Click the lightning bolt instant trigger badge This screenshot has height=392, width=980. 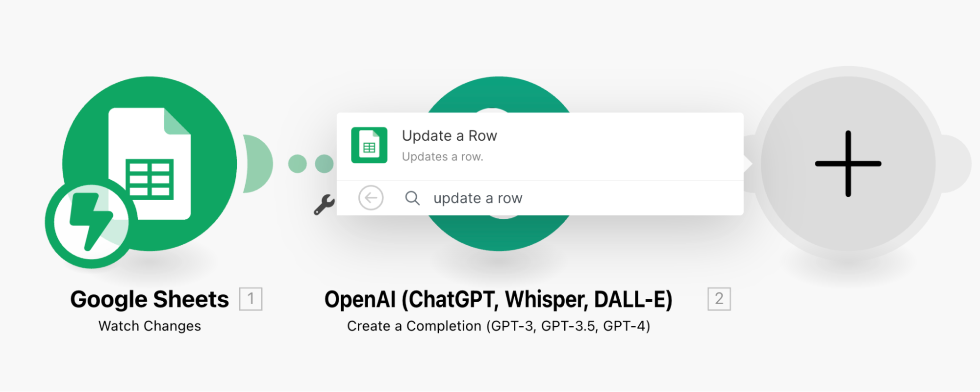[91, 223]
